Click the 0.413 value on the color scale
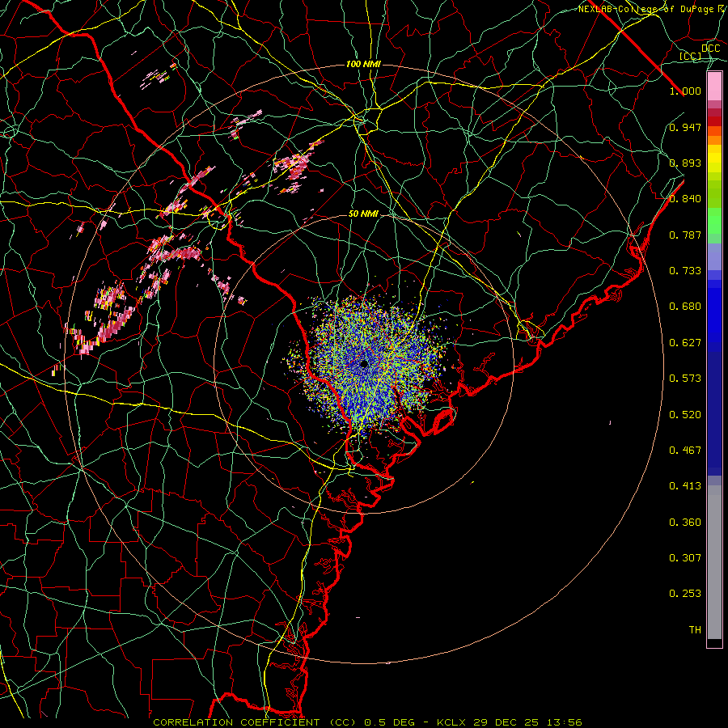 pos(685,486)
